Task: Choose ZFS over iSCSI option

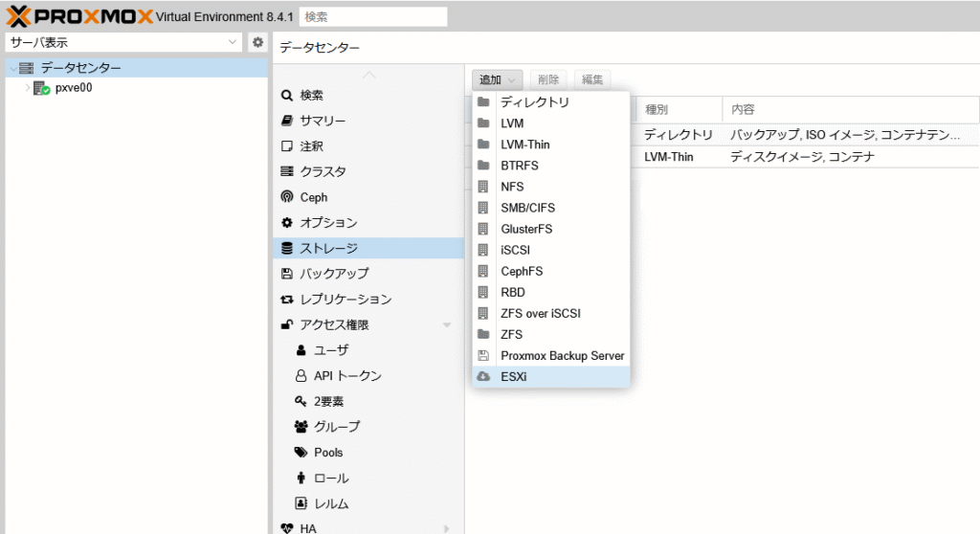Action: pos(551,313)
